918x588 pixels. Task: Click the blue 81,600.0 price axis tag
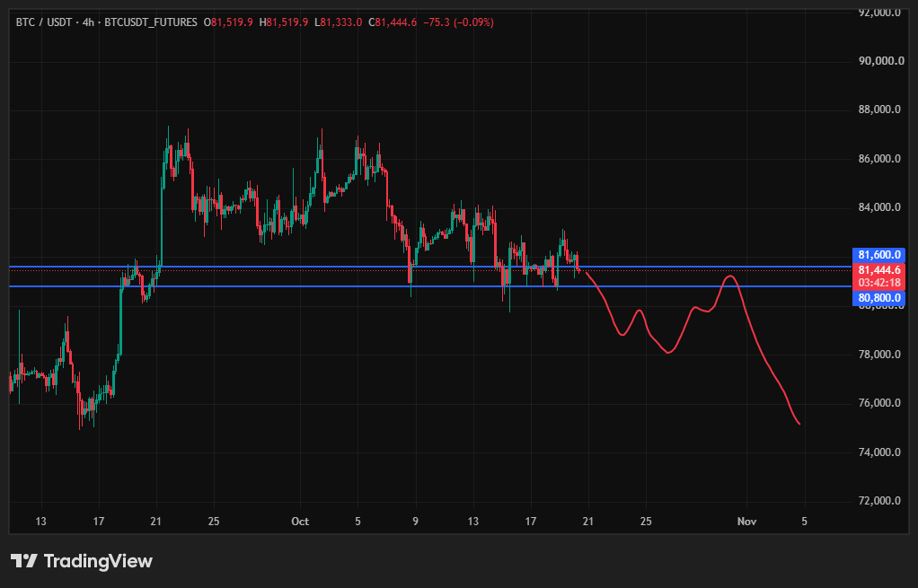pos(878,255)
